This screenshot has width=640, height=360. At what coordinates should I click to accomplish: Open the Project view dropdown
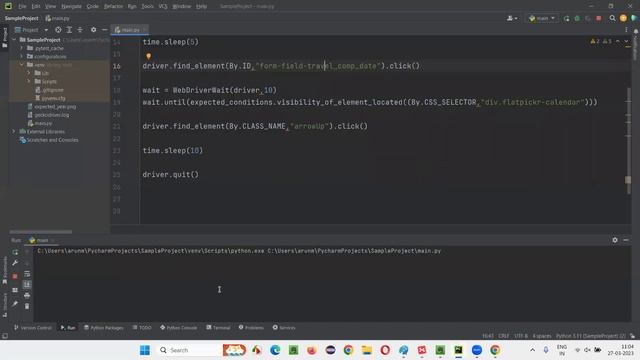[x=46, y=30]
